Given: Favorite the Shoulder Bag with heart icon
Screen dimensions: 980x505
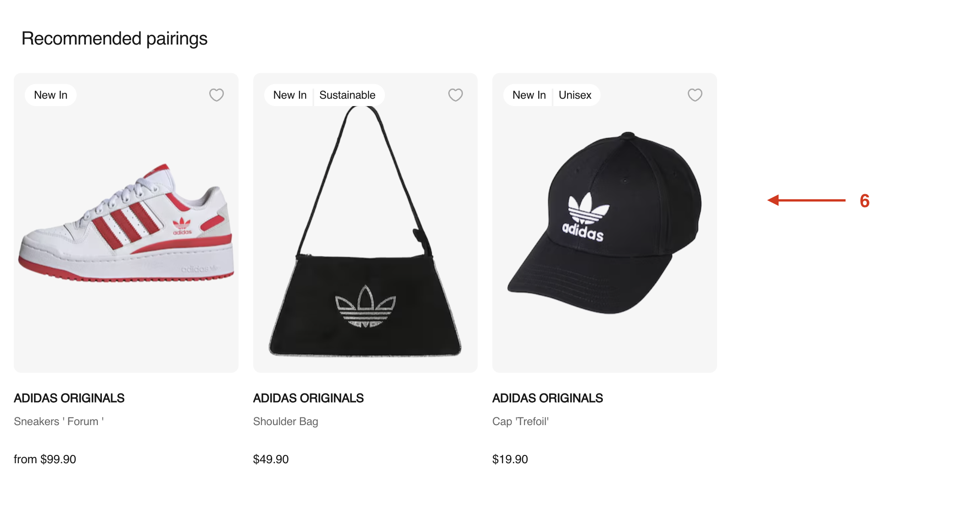Looking at the screenshot, I should click(x=456, y=95).
